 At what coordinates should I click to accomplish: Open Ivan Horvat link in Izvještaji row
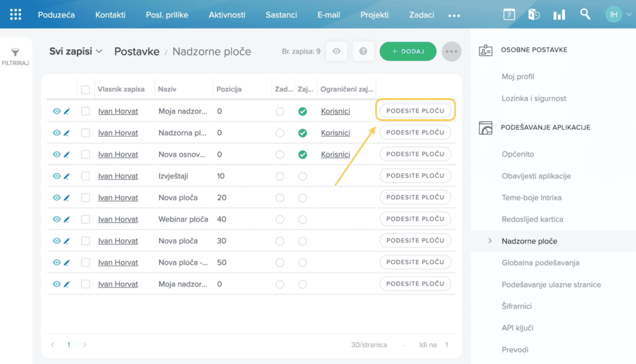coord(118,176)
